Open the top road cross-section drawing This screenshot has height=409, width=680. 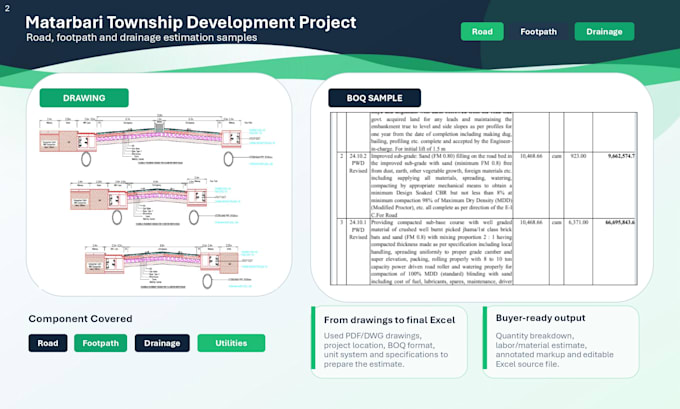click(x=156, y=141)
